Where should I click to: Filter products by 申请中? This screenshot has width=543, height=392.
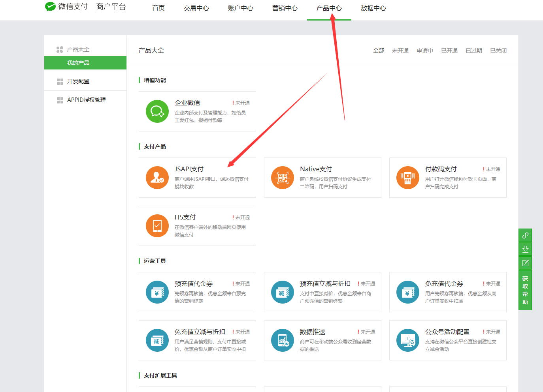click(x=425, y=51)
